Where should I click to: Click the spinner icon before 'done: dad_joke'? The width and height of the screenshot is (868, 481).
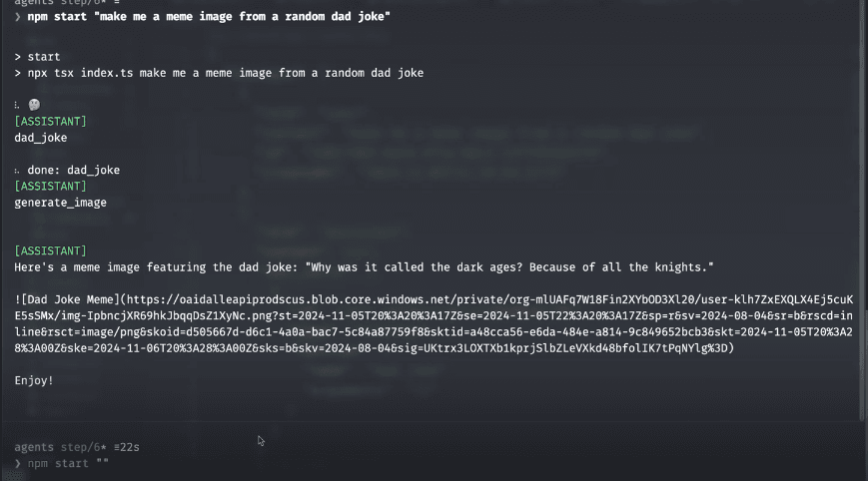(x=17, y=171)
